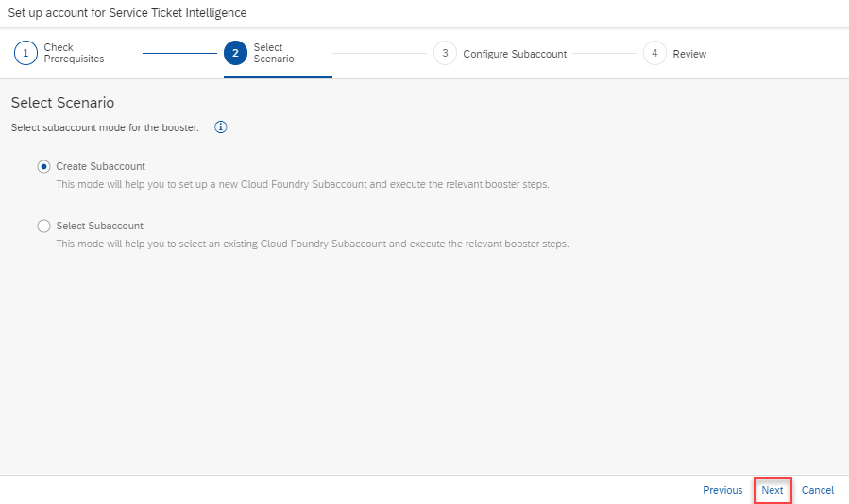Open the info icon next to subaccount mode
This screenshot has height=504, width=849.
click(220, 127)
